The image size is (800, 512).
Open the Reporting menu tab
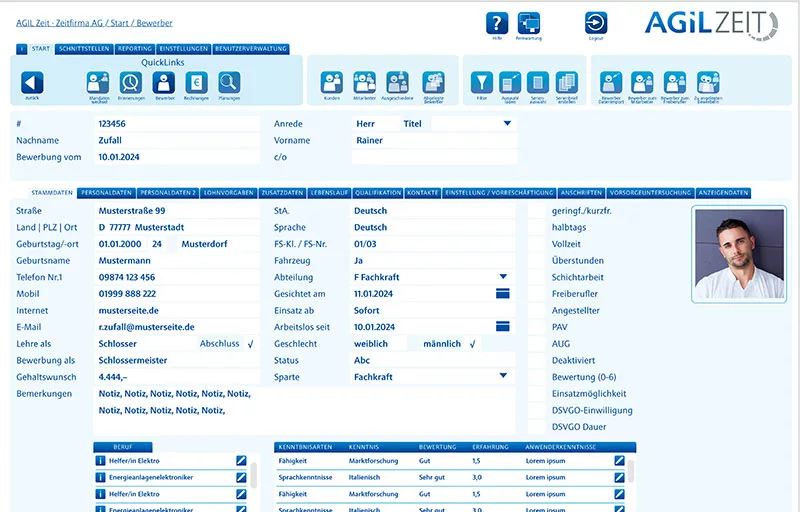tap(134, 48)
